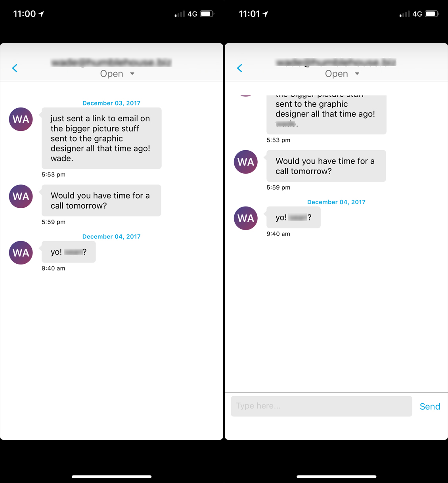Screen dimensions: 448x483
Task: Tap the home indicator bar beneath the right screen
Action: pos(336,477)
